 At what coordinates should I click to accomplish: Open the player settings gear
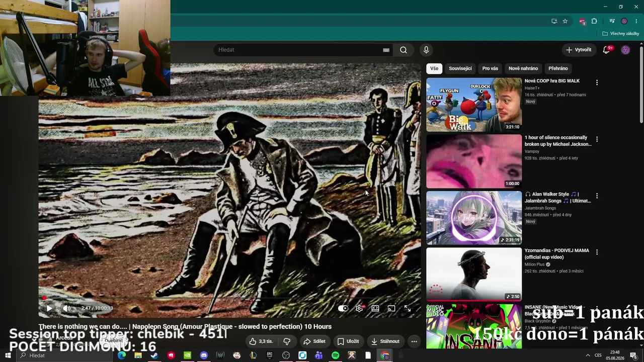pos(359,308)
